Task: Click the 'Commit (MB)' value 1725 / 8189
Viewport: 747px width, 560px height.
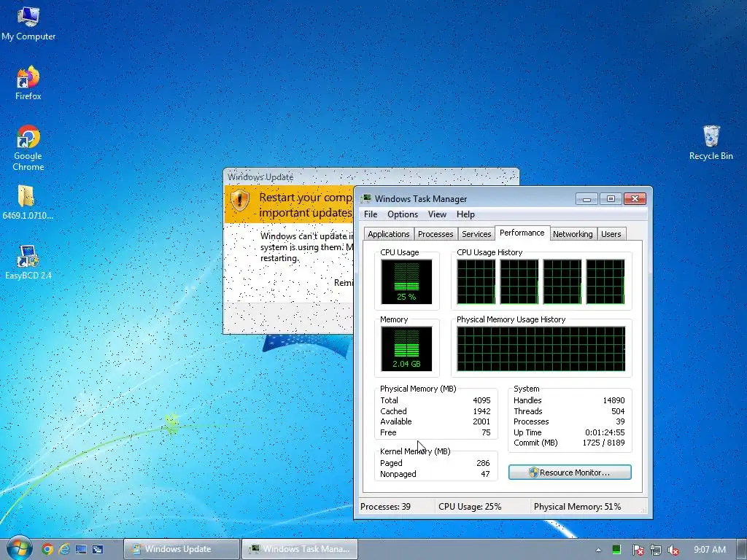Action: point(603,443)
